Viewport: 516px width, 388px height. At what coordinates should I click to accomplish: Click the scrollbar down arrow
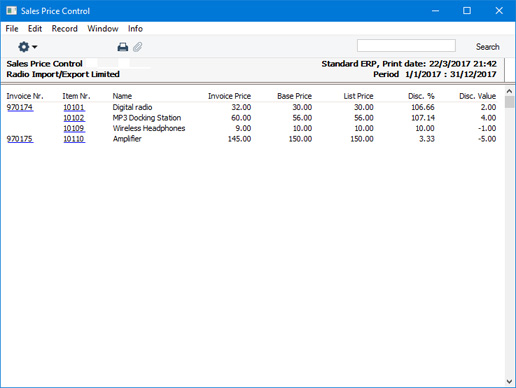click(509, 381)
